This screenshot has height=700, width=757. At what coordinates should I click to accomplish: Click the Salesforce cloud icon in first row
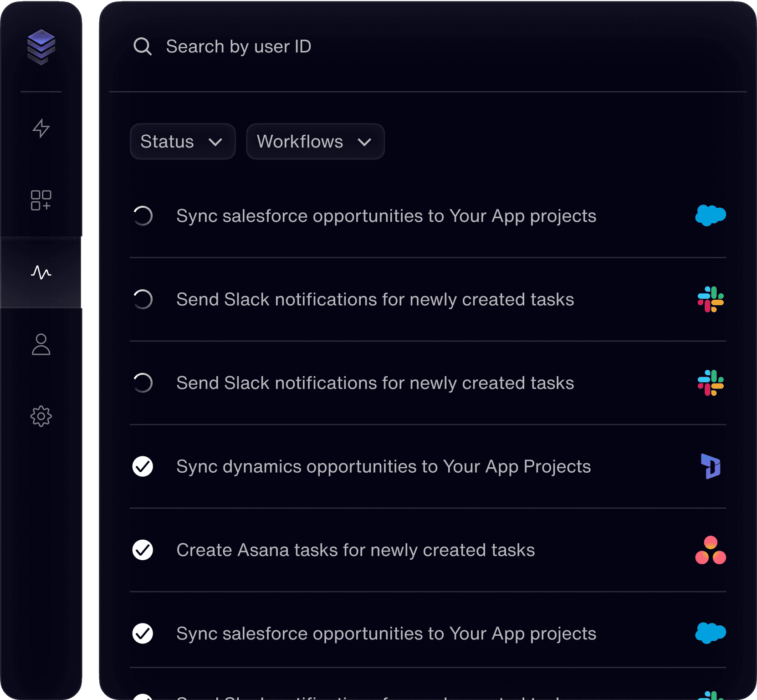coord(710,215)
